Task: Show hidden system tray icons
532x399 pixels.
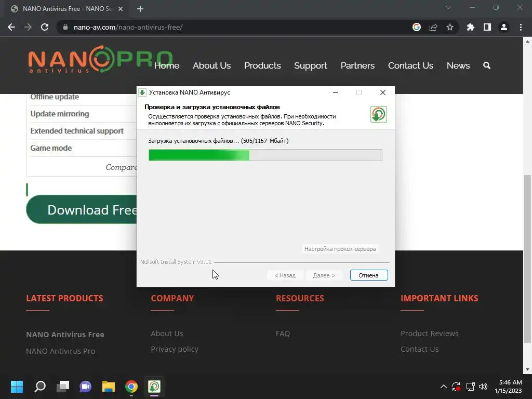Action: [x=444, y=387]
